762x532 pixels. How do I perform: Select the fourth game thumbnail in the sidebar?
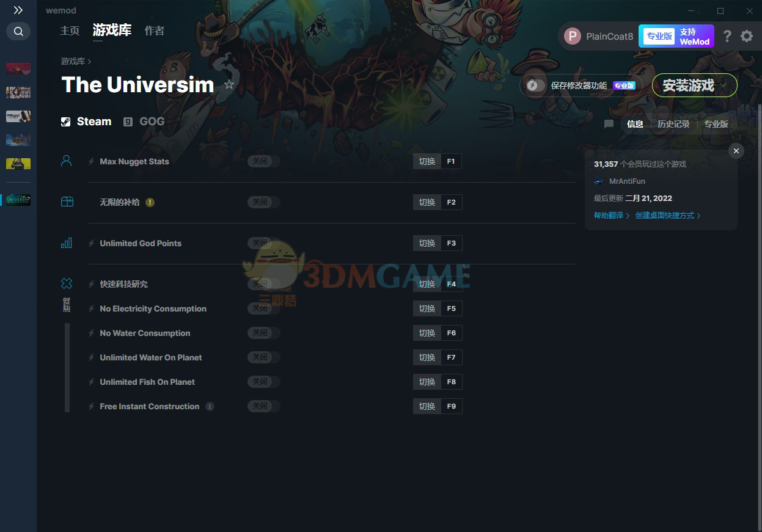(18, 140)
